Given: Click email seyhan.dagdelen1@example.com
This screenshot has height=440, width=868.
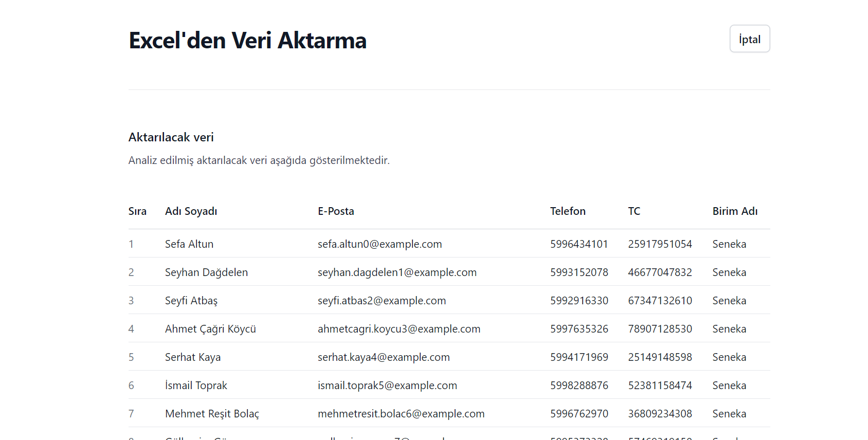Looking at the screenshot, I should click(397, 272).
